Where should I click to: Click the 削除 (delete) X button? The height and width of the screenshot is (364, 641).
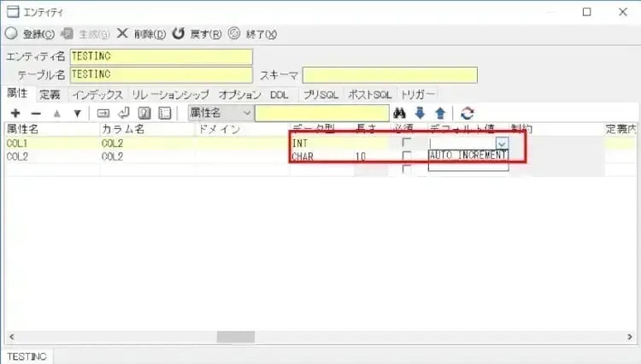tap(142, 34)
